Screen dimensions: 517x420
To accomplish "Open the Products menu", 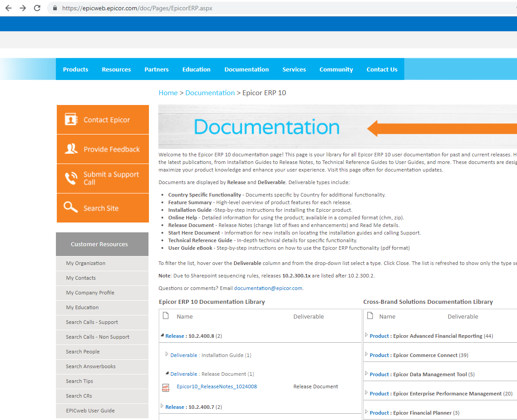I will (x=76, y=70).
